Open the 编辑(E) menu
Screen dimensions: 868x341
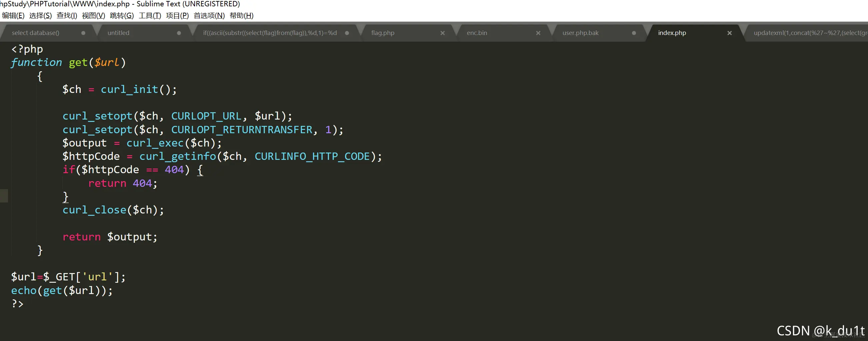[13, 15]
